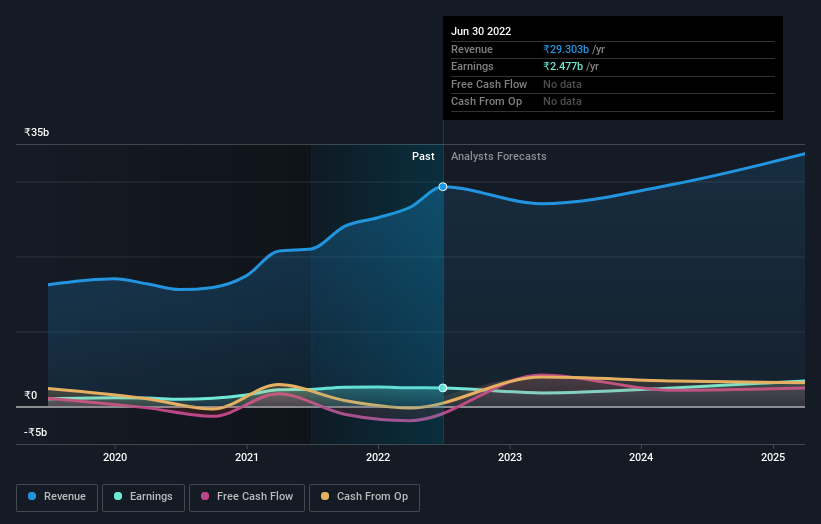Click the 2021 x-axis label
Image resolution: width=821 pixels, height=524 pixels.
(x=247, y=458)
